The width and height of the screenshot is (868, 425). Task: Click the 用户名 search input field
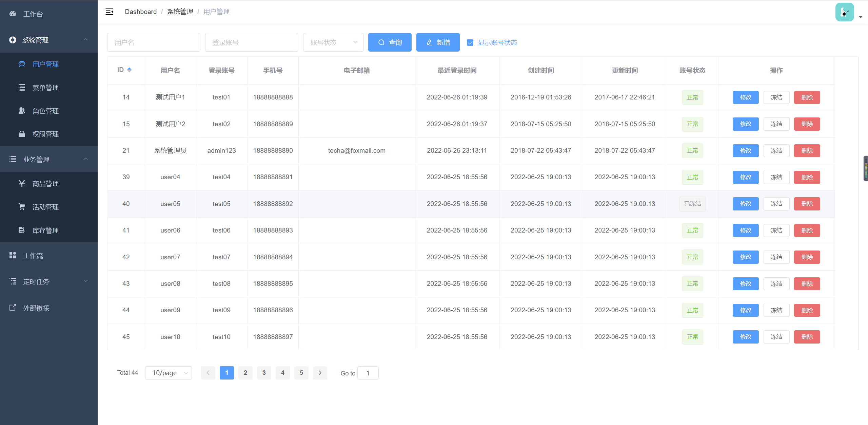tap(154, 42)
